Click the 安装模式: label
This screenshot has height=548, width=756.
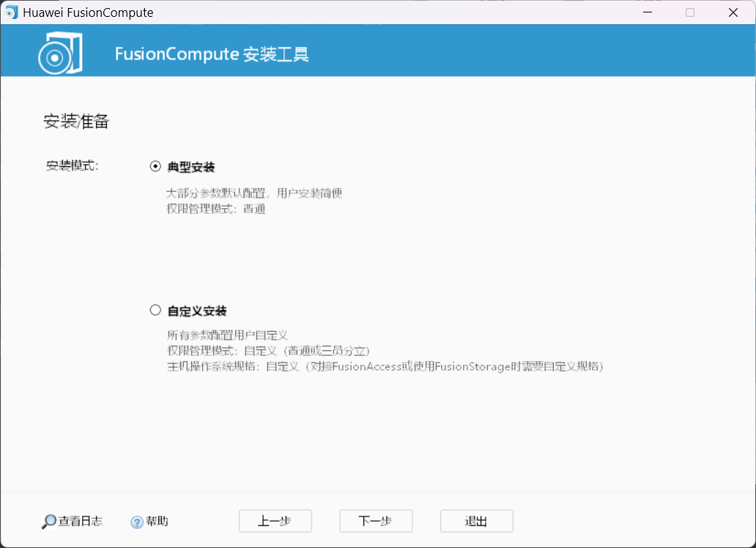(x=73, y=166)
